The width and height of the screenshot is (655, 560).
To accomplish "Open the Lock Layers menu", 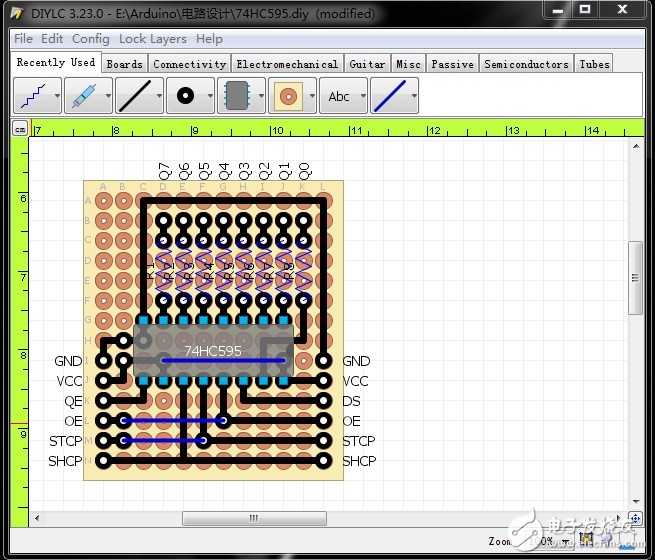I will [x=153, y=39].
